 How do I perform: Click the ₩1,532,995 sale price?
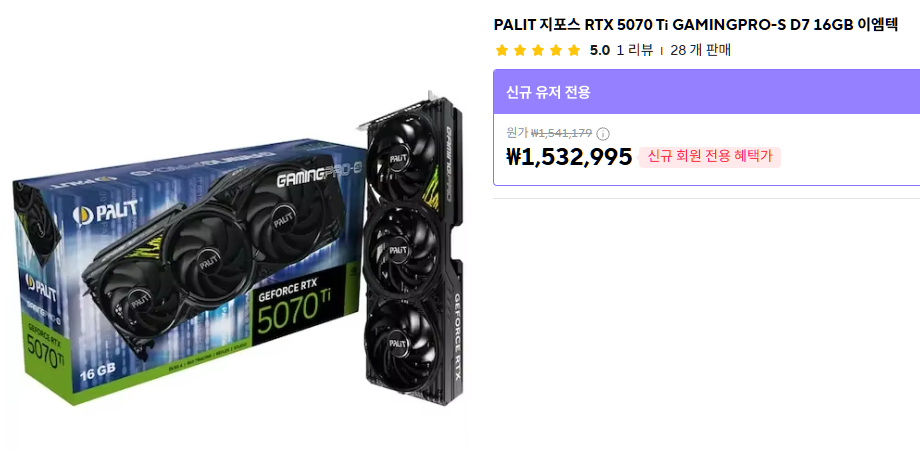click(x=569, y=157)
